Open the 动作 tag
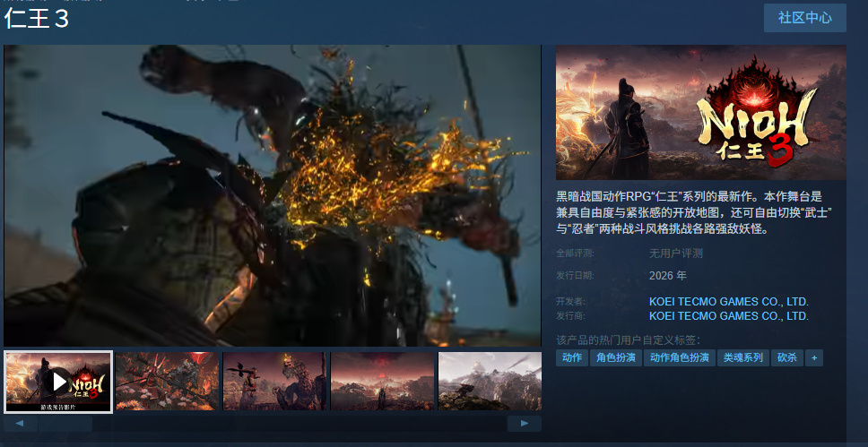Image resolution: width=868 pixels, height=447 pixels. pos(572,358)
